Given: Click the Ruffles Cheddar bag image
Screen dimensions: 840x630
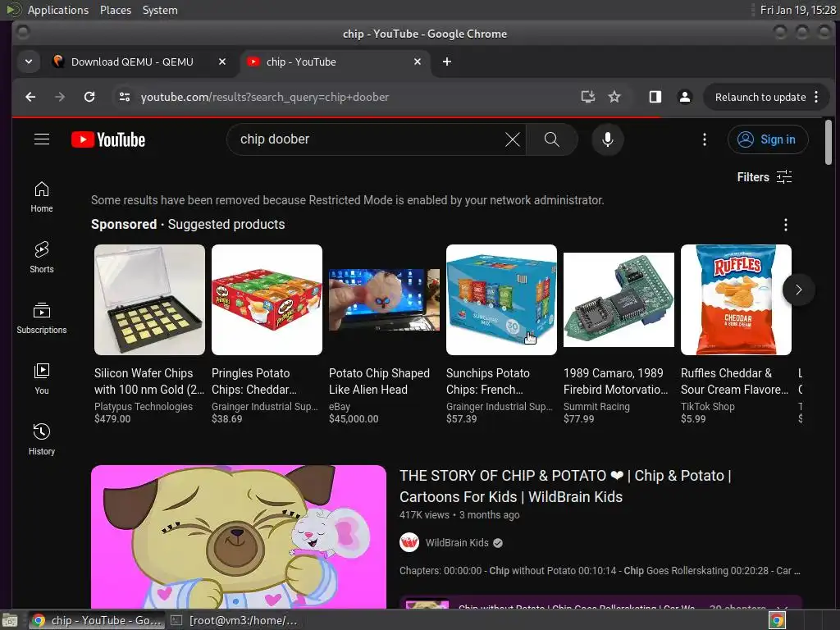Looking at the screenshot, I should (736, 300).
